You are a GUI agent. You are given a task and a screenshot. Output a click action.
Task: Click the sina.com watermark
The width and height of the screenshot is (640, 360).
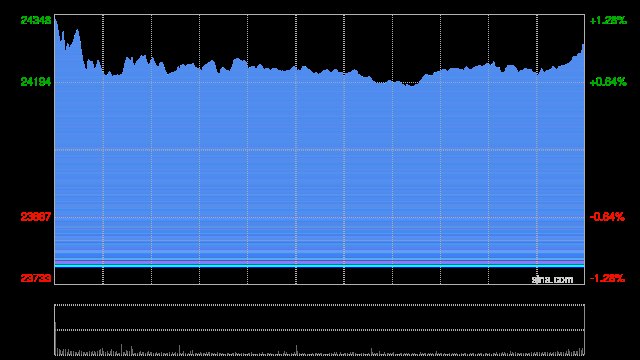coord(552,280)
